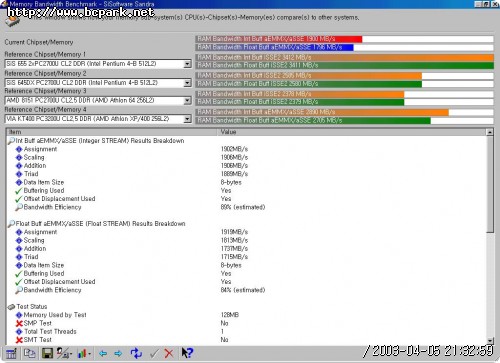Click the scroll down arrow of results list
The width and height of the screenshot is (500, 363).
pyautogui.click(x=490, y=340)
